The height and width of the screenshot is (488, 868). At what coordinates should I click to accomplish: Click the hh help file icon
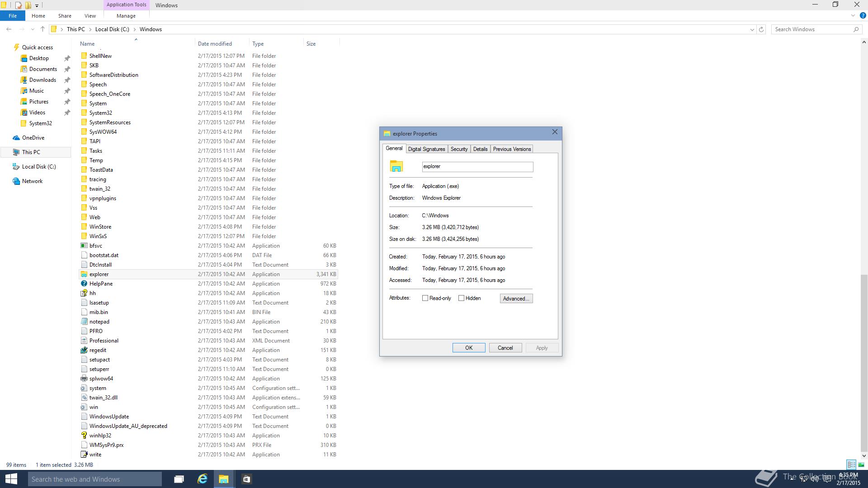coord(84,293)
